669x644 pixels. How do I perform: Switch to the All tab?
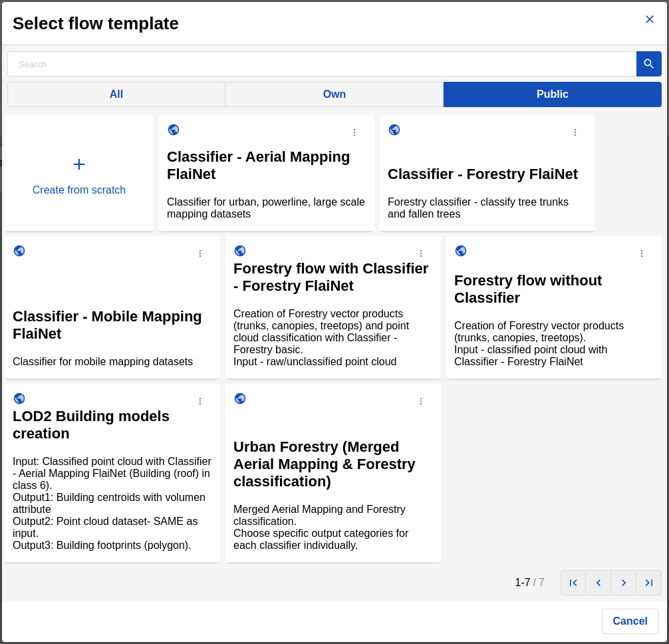[116, 94]
